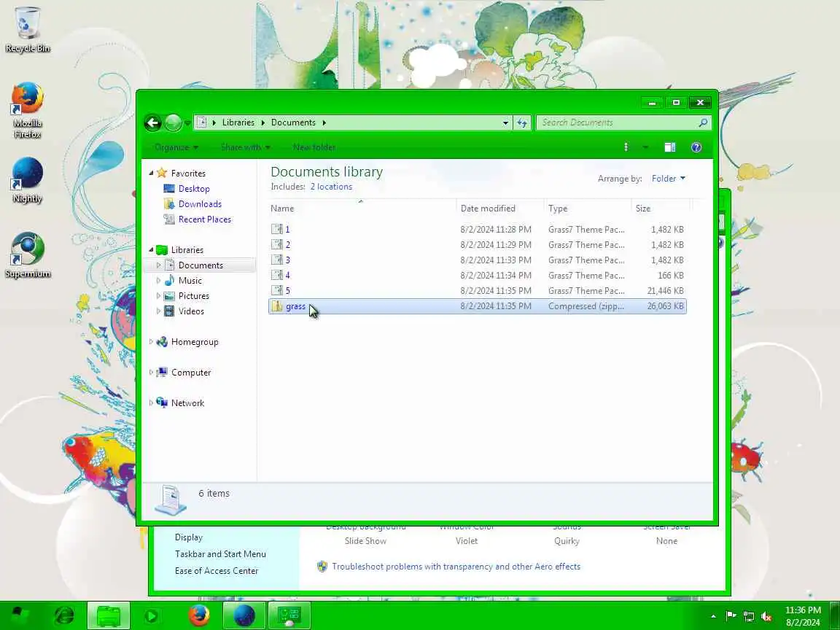Open the view options dropdown arrow

tap(645, 147)
